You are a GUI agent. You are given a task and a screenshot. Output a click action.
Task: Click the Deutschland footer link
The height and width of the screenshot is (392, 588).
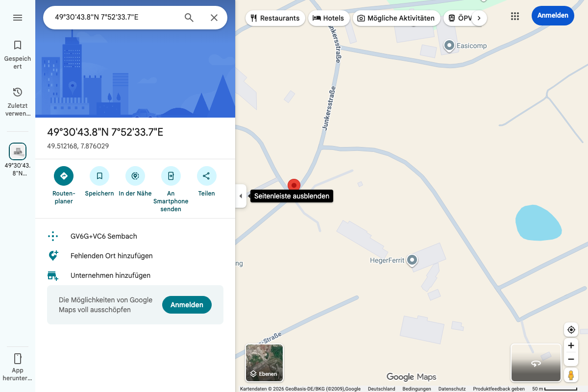click(382, 389)
